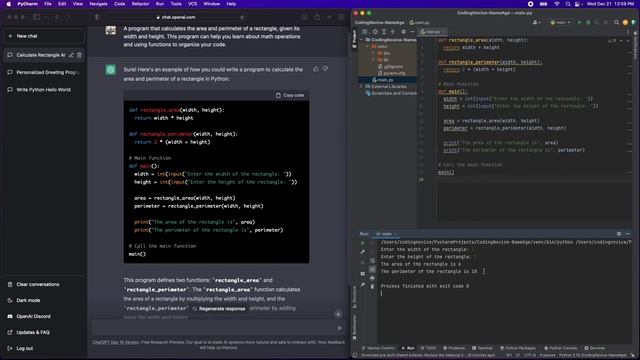This screenshot has height=360, width=640.
Task: Click Clear conversations in ChatGPT sidebar
Action: coord(44,284)
